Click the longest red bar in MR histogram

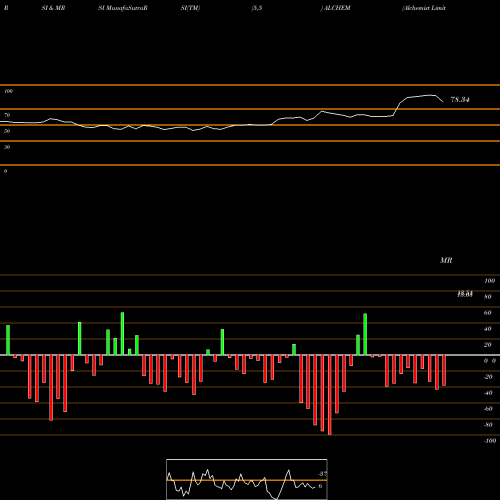tap(330, 395)
